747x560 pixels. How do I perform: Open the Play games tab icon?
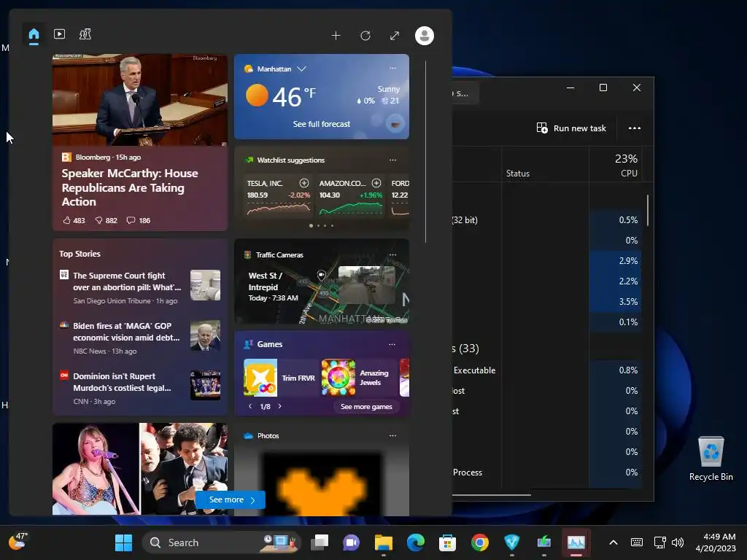(x=85, y=34)
